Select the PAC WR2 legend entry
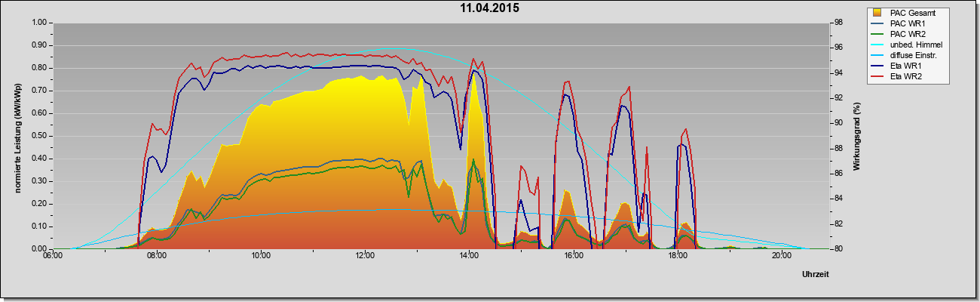The image size is (980, 302). 896,34
